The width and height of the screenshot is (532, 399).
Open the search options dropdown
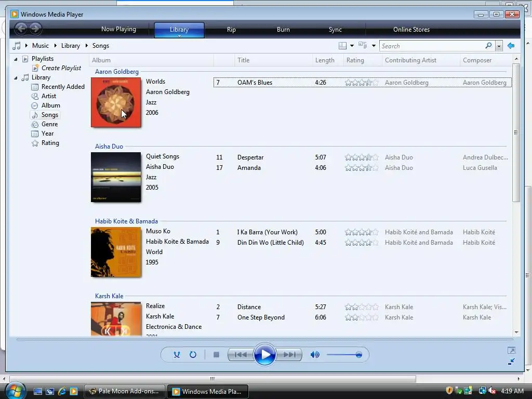pos(499,46)
